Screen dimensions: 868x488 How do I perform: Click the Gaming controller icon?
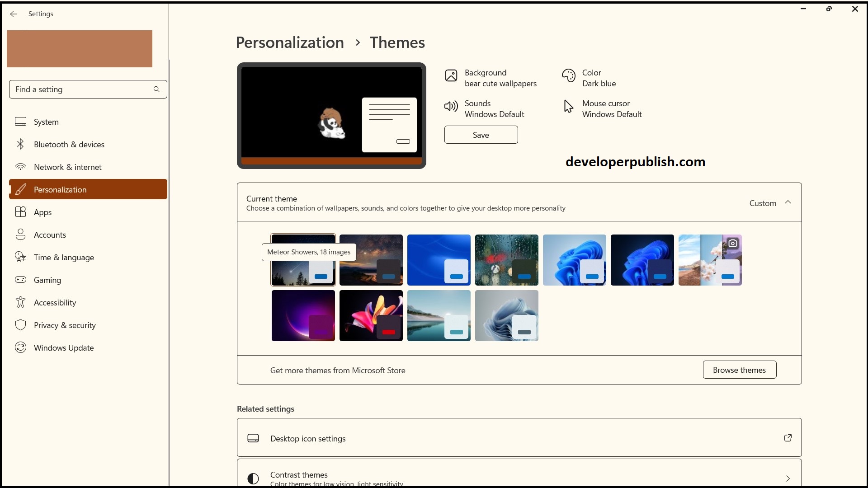pyautogui.click(x=20, y=279)
